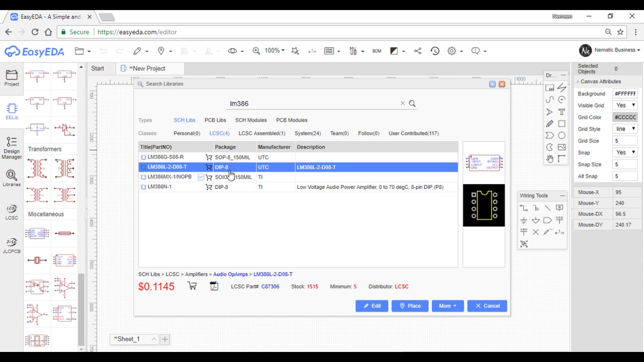Screen dimensions: 644x362
Task: Select the Text tool in Drawing Tools
Action: (x=562, y=112)
